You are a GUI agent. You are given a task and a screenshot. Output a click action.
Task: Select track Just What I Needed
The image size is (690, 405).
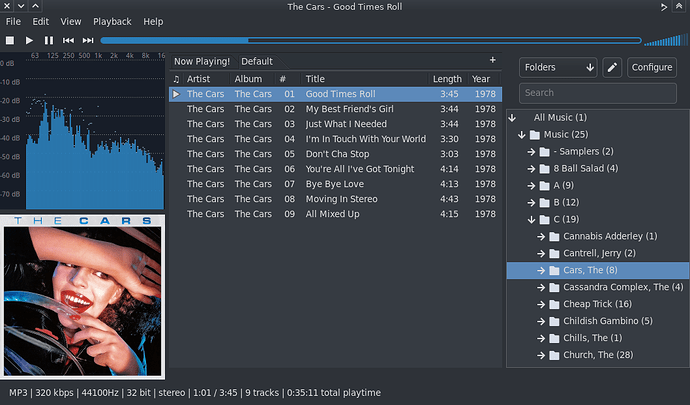point(335,124)
